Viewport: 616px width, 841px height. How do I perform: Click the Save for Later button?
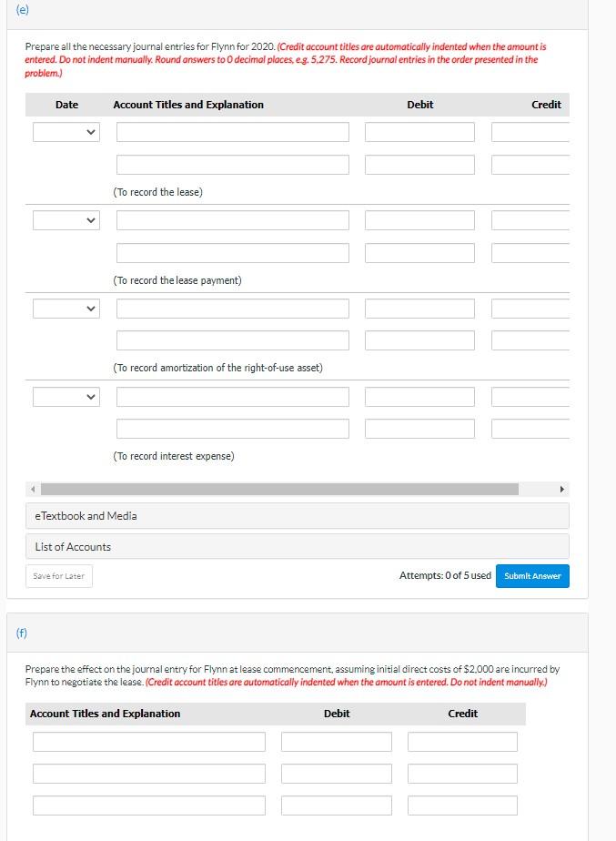pyautogui.click(x=59, y=576)
